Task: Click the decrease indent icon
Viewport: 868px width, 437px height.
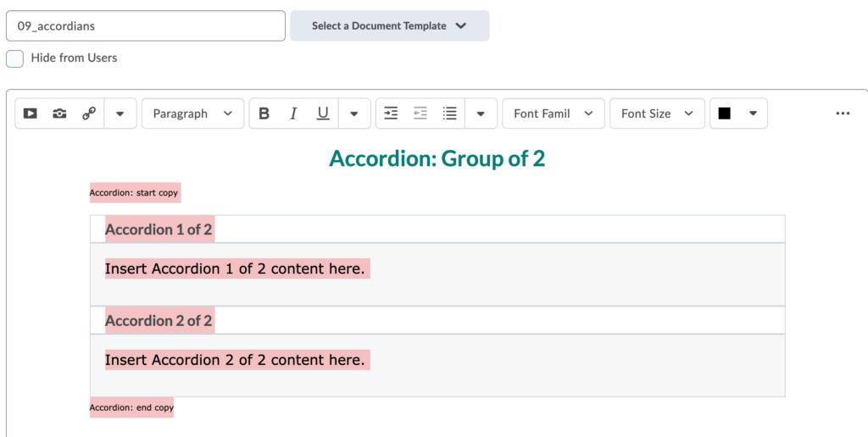Action: click(420, 113)
